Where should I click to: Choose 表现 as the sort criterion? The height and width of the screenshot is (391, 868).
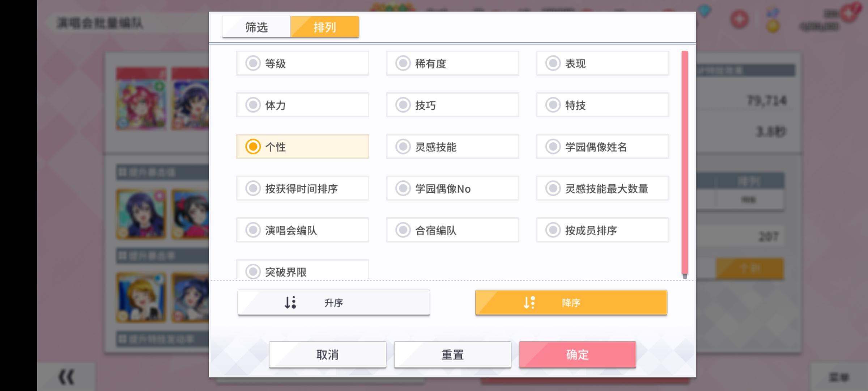[603, 63]
